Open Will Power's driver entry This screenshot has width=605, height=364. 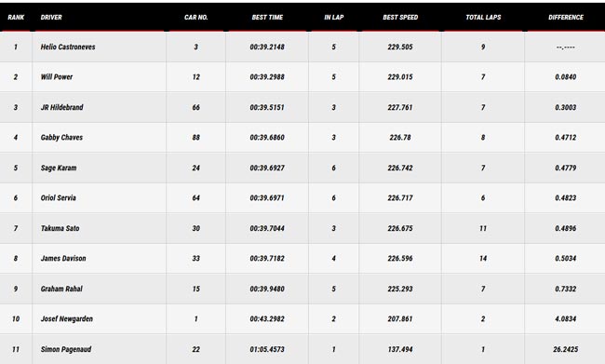pyautogui.click(x=57, y=77)
